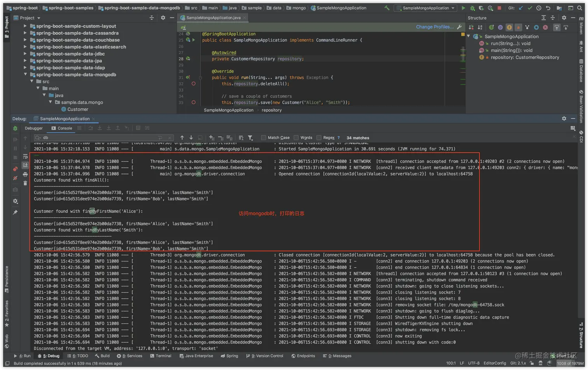
Task: Toggle the Match Case checkbox
Action: (x=264, y=138)
